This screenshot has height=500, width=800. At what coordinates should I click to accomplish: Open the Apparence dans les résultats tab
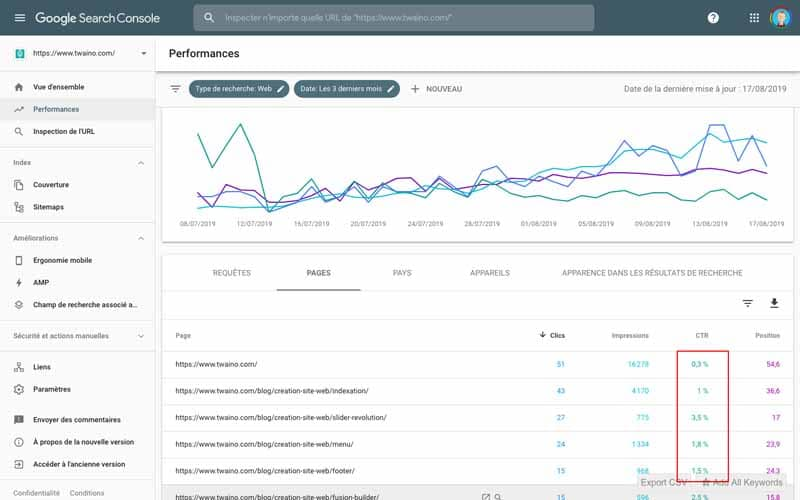[652, 273]
